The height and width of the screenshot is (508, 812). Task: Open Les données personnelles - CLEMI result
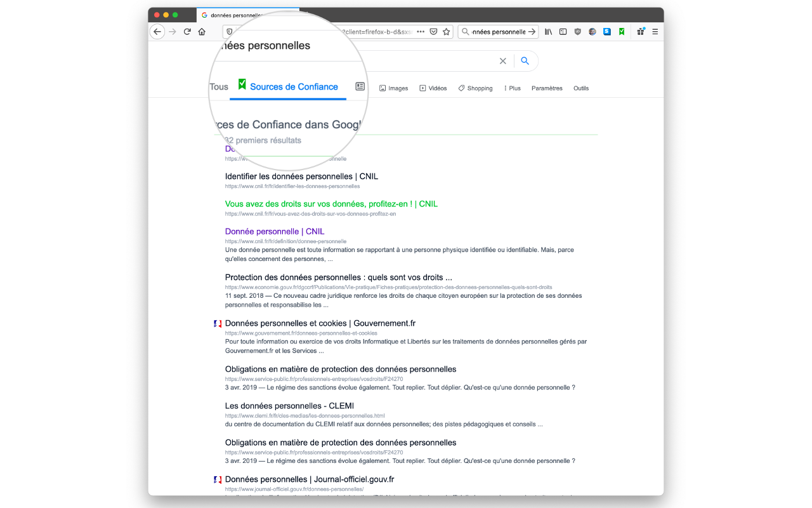(x=289, y=406)
